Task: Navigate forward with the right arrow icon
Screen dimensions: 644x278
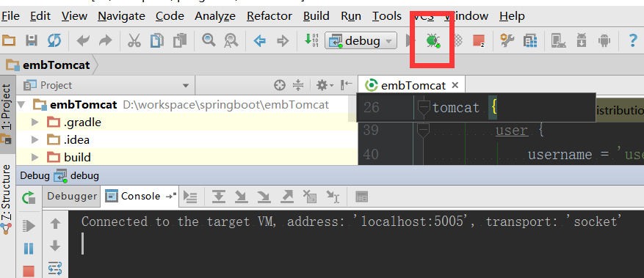Action: tap(283, 40)
